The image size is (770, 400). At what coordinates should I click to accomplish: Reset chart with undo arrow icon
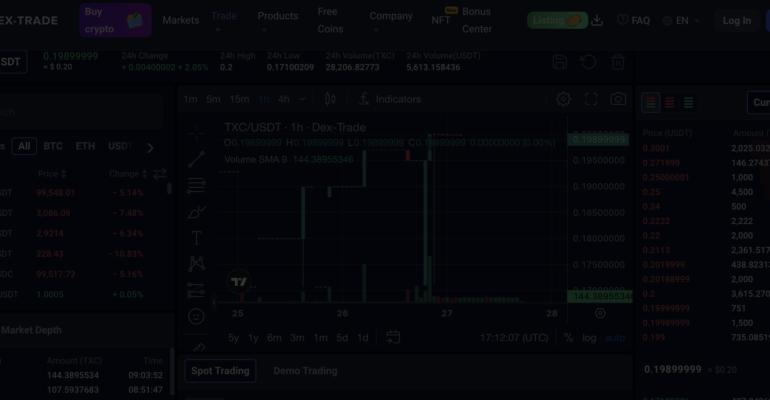[x=588, y=62]
